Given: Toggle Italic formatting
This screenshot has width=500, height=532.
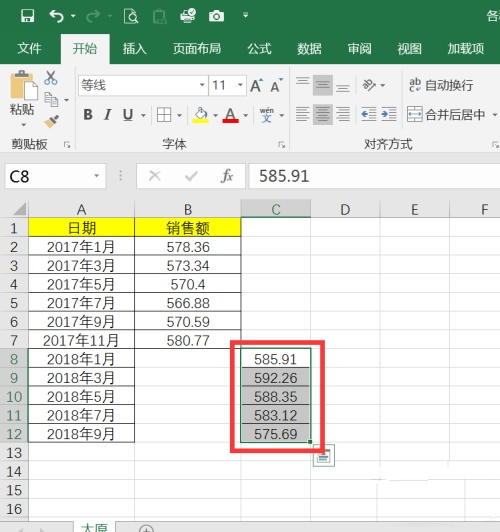Looking at the screenshot, I should point(108,115).
